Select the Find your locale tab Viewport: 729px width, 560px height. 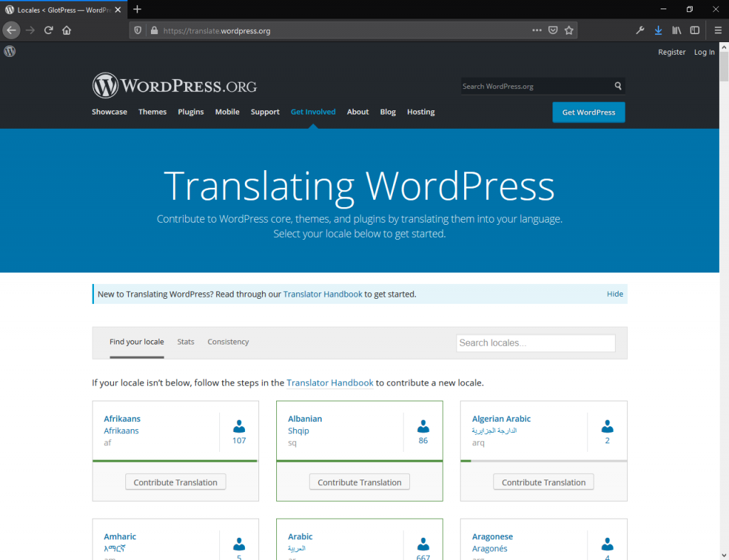(x=137, y=342)
